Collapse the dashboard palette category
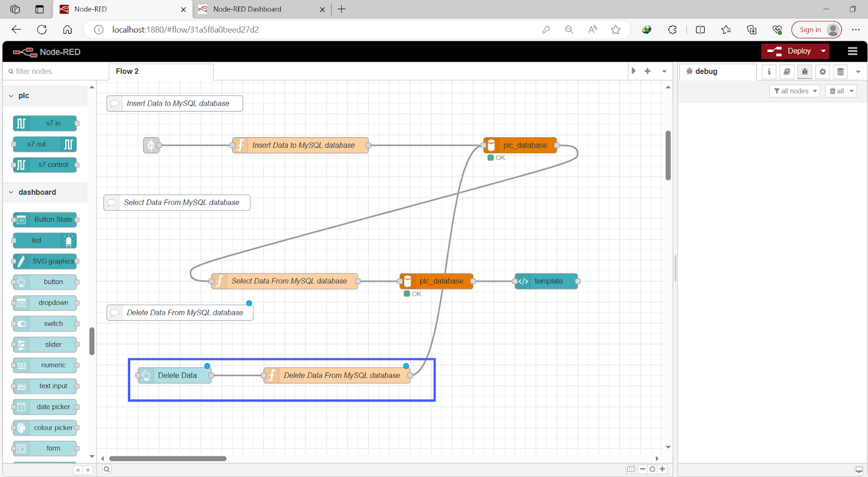This screenshot has height=477, width=868. click(x=46, y=192)
